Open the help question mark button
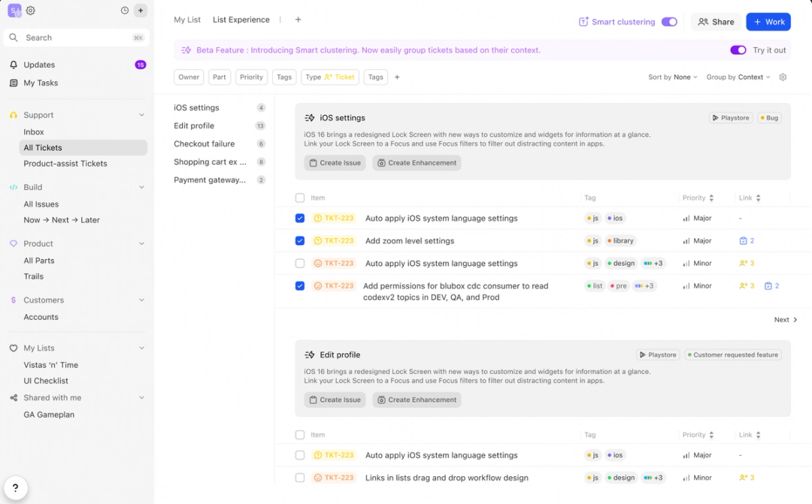812x504 pixels. coord(15,487)
